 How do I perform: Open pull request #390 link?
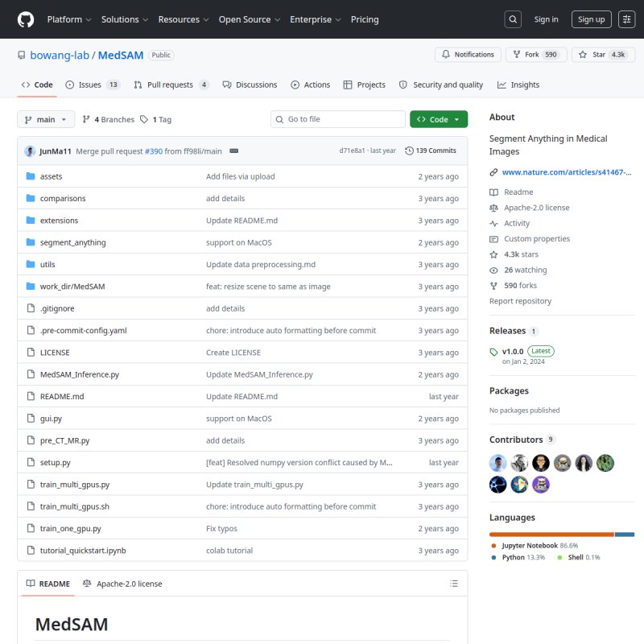coord(154,151)
